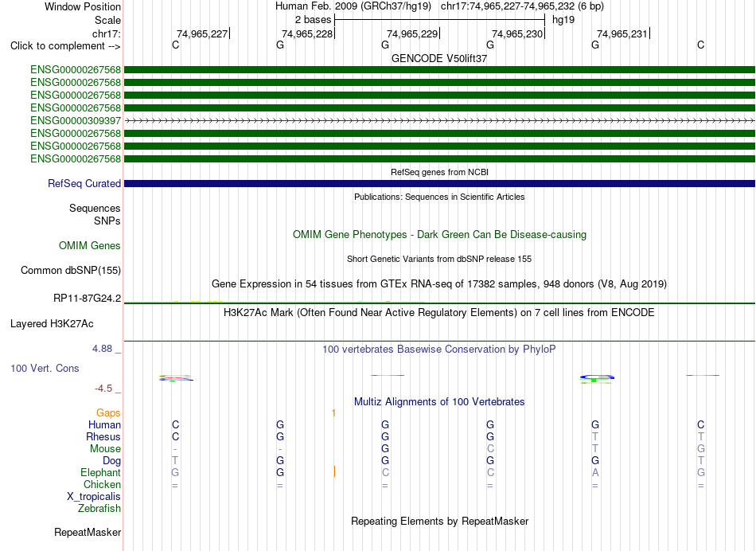This screenshot has height=551, width=756.
Task: Open the Layered H3K27Ac track label
Action: pyautogui.click(x=52, y=324)
